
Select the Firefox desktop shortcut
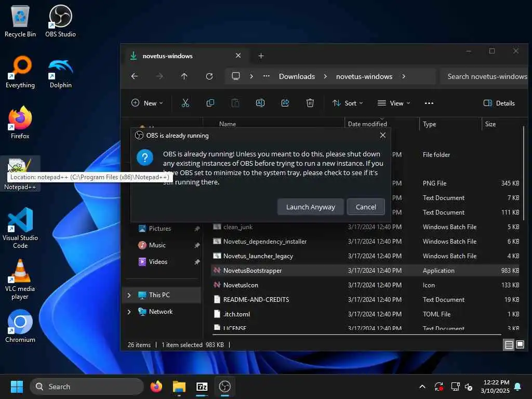pos(20,123)
